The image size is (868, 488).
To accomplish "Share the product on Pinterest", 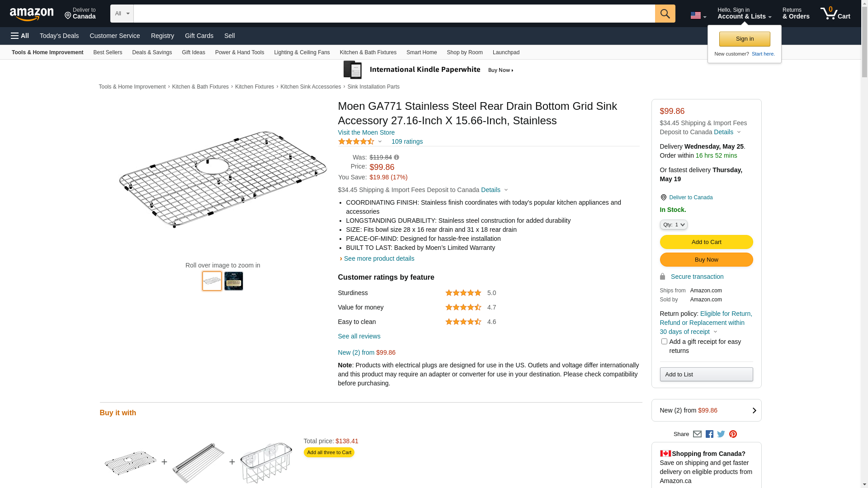I will click(733, 434).
